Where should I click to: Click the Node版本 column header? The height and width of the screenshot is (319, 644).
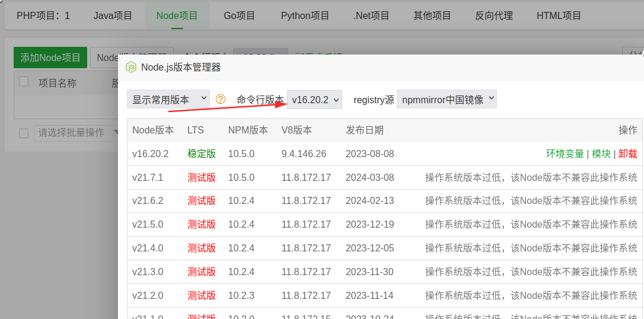click(153, 130)
